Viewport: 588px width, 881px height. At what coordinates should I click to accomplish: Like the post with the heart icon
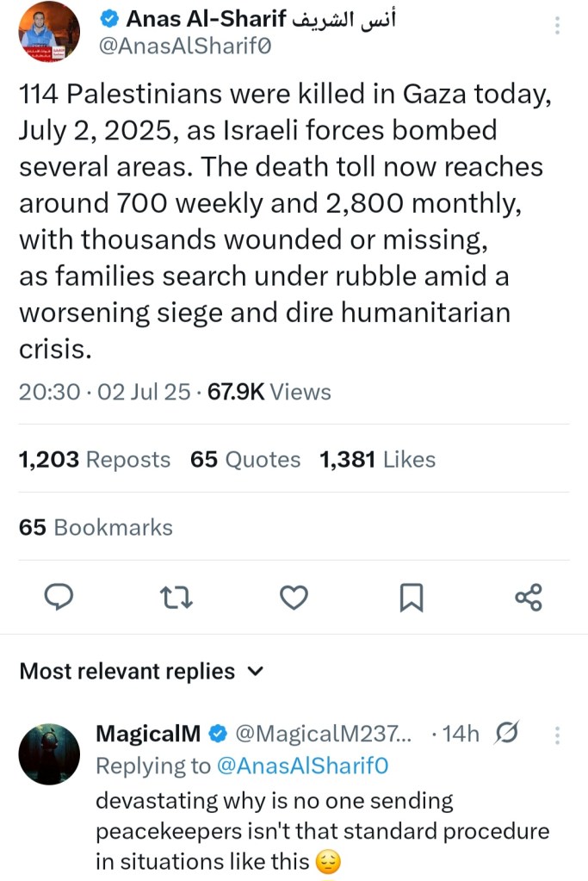pos(295,597)
